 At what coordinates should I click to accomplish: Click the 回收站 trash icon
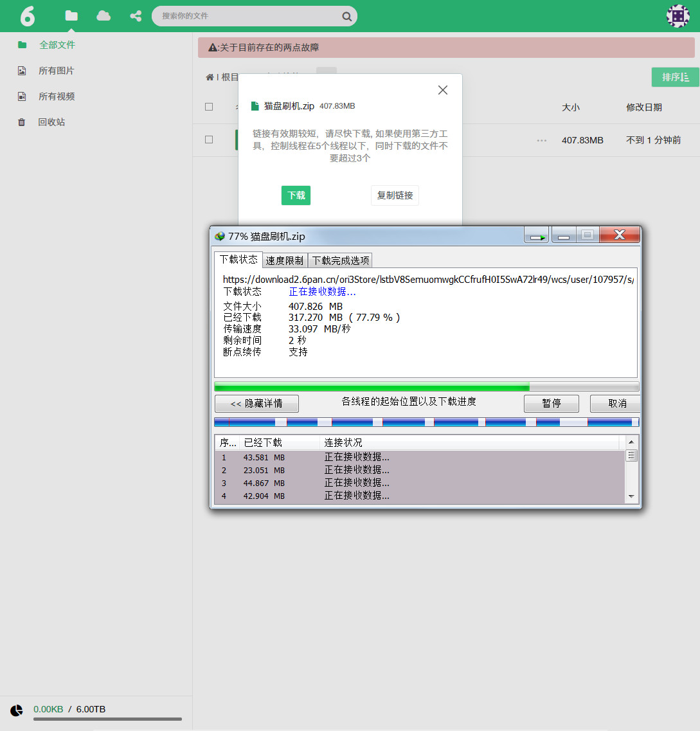(x=21, y=122)
